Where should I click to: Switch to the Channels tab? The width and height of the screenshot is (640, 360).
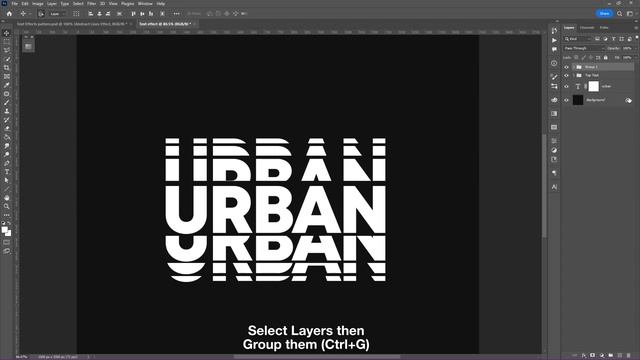tap(587, 28)
